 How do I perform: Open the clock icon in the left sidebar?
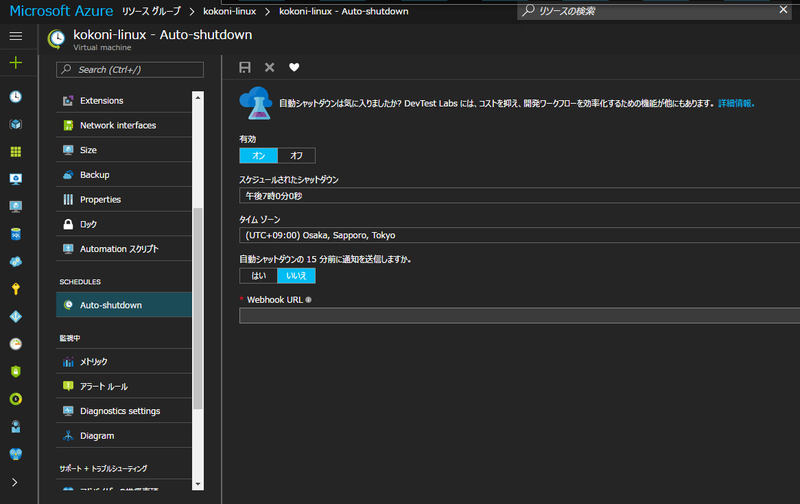pos(16,96)
